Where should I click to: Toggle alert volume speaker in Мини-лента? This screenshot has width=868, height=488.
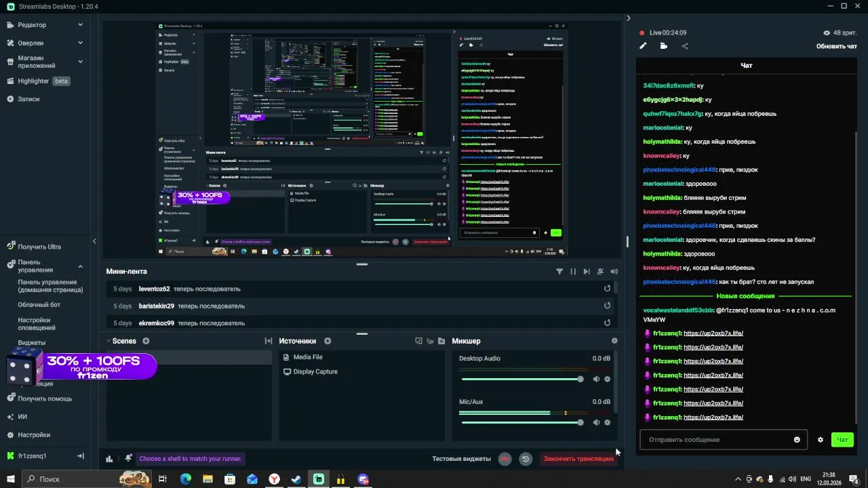[x=614, y=271]
